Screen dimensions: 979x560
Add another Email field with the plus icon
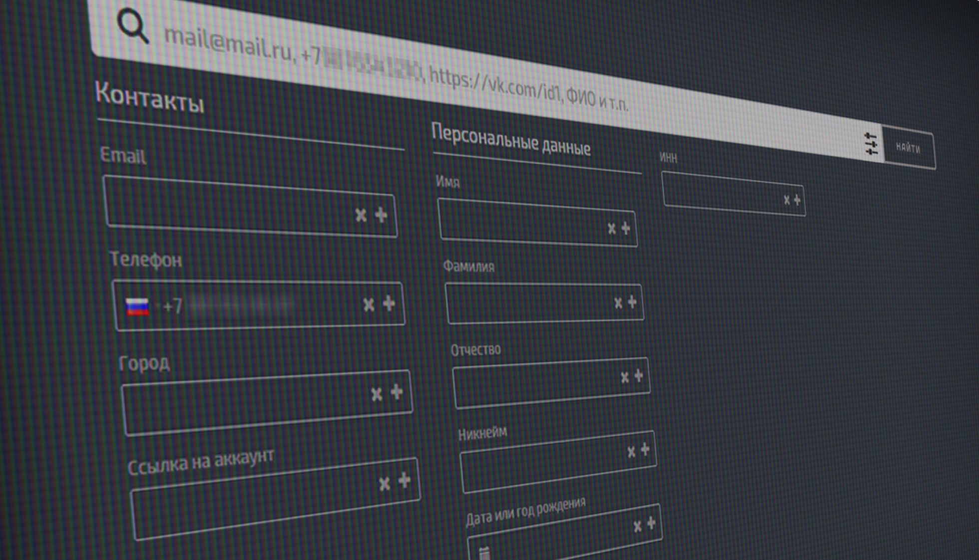coord(381,215)
